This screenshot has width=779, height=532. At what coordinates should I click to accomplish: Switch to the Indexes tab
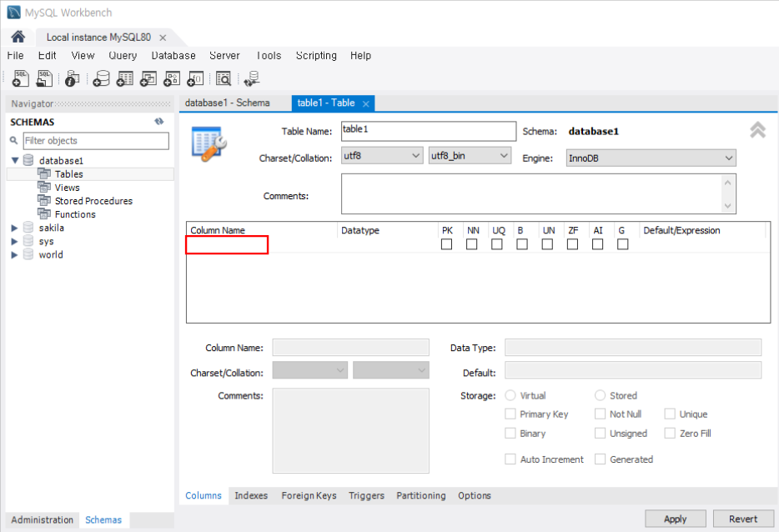tap(251, 495)
